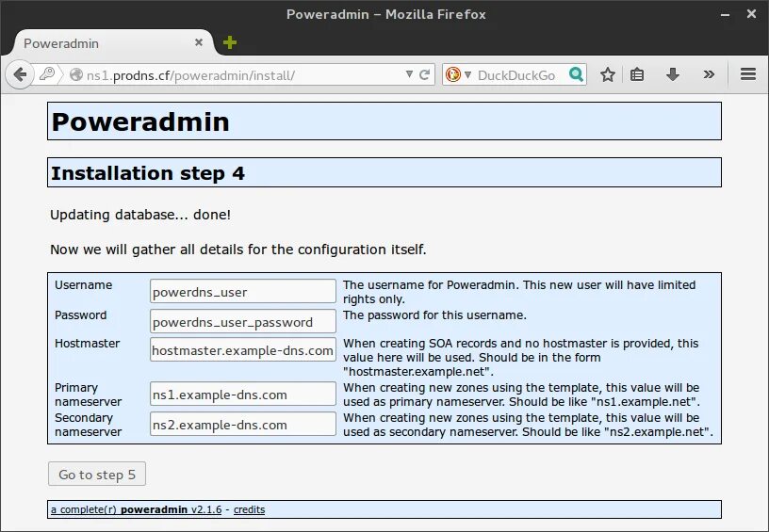Click the Username input field
Viewport: 769px width, 532px height.
tap(243, 291)
